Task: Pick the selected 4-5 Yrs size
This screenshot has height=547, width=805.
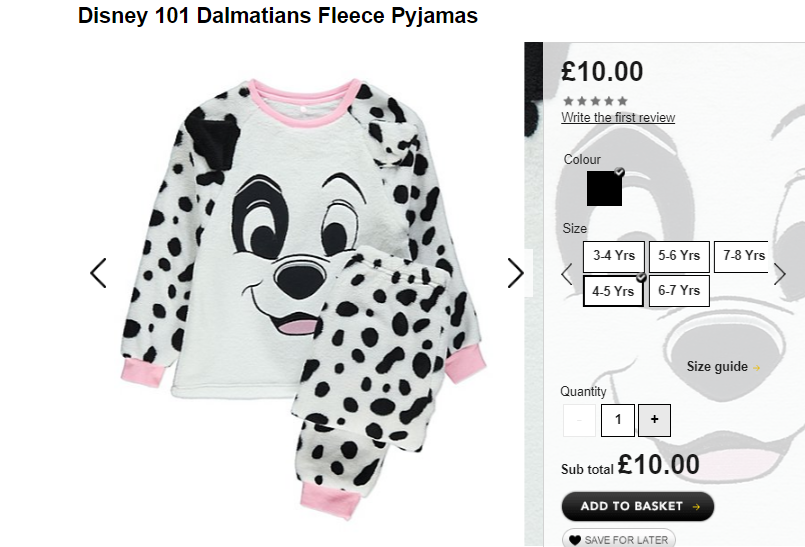Action: click(614, 291)
